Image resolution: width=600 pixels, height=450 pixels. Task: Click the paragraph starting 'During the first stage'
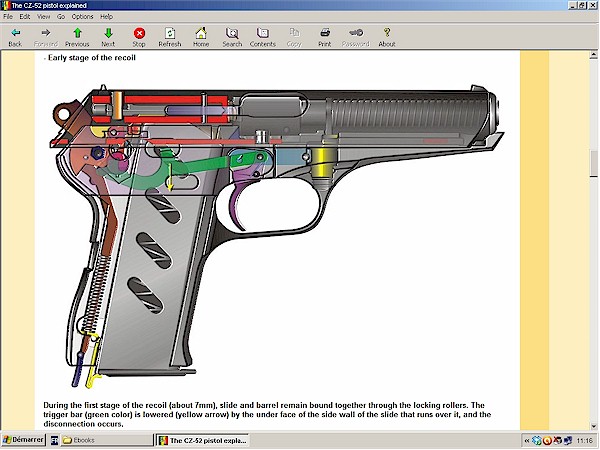pyautogui.click(x=267, y=414)
